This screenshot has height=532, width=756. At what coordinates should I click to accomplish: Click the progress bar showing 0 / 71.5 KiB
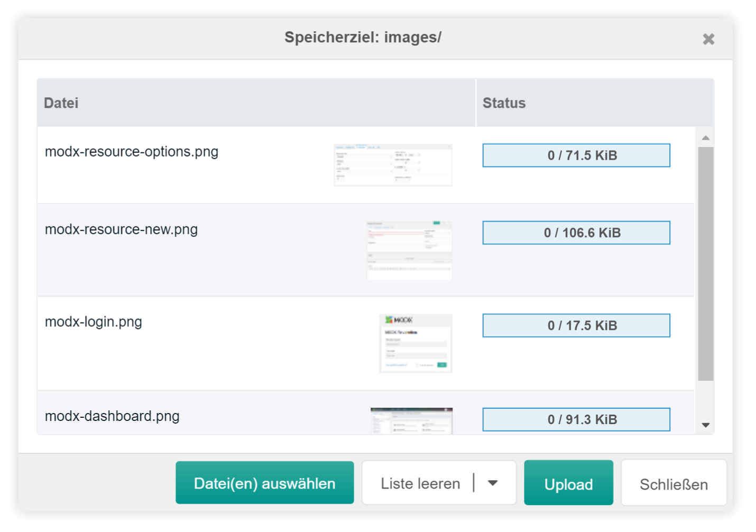(x=576, y=155)
